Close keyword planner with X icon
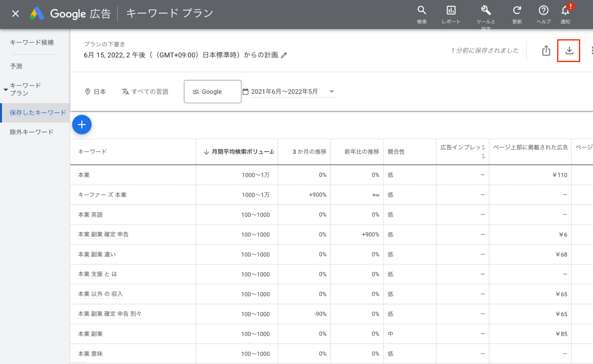 click(15, 14)
